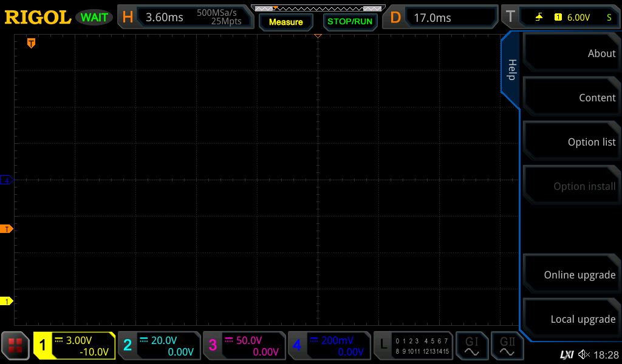The height and width of the screenshot is (364, 622).
Task: Open the logic analyzer digital channels panel
Action: (x=413, y=346)
